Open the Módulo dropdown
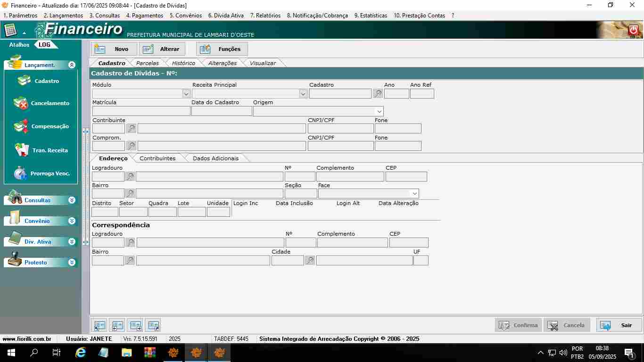Image resolution: width=644 pixels, height=362 pixels. (x=186, y=94)
